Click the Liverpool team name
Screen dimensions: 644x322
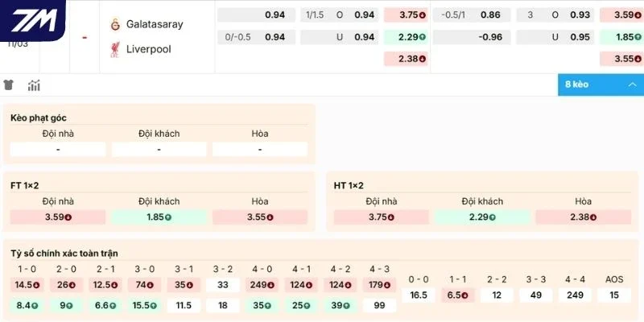point(149,49)
